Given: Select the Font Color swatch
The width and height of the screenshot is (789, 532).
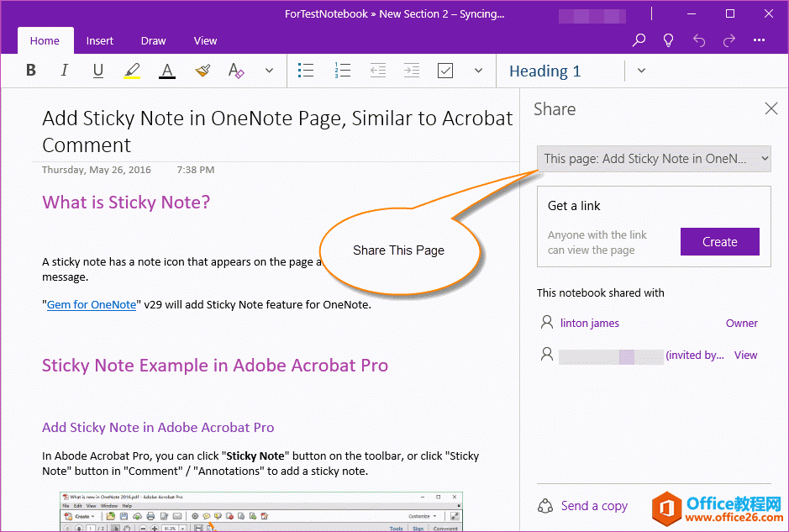Looking at the screenshot, I should [166, 71].
